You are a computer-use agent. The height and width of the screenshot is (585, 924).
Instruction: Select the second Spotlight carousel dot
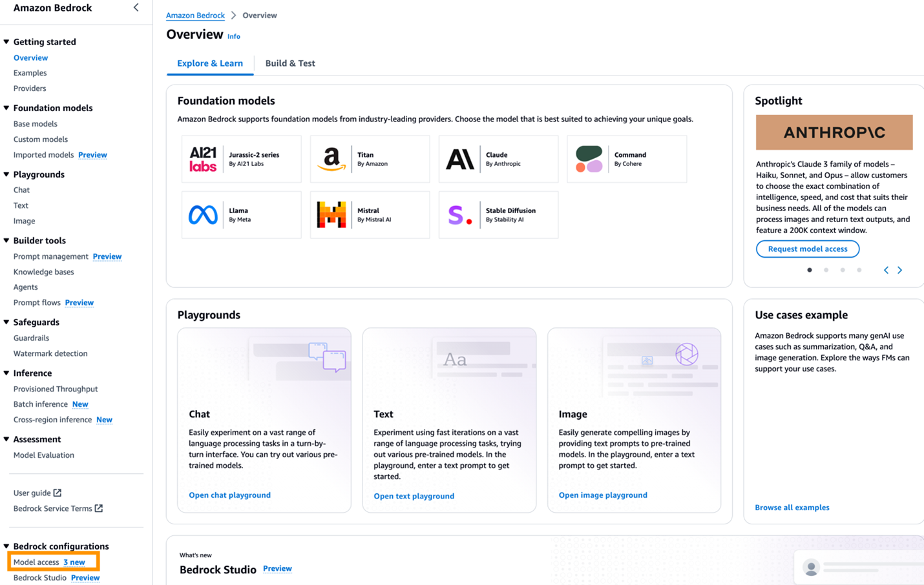pyautogui.click(x=826, y=270)
